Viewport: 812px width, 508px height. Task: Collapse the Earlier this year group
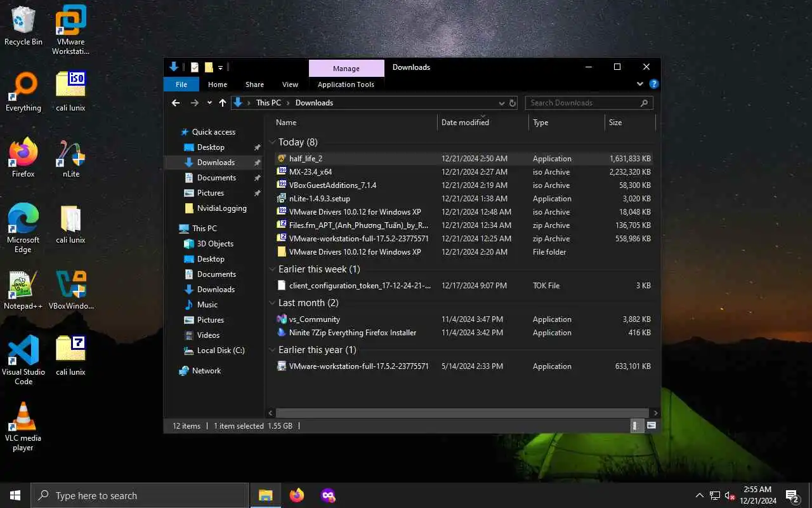272,350
